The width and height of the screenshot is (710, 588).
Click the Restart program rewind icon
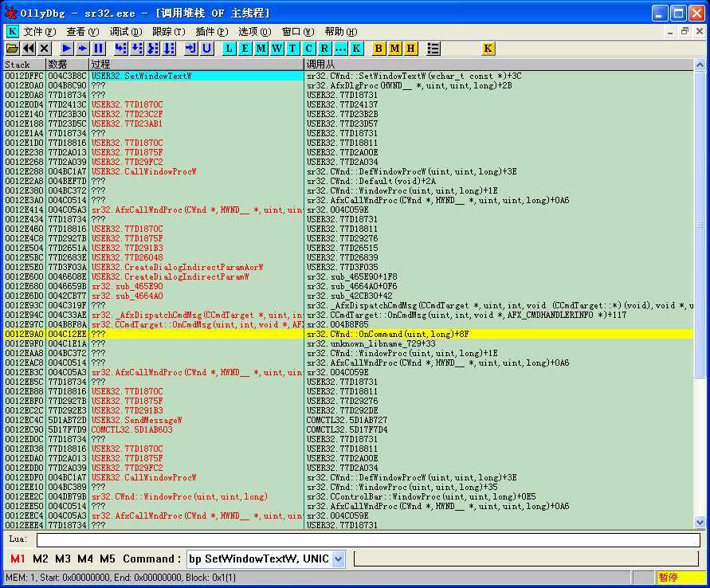[29, 48]
